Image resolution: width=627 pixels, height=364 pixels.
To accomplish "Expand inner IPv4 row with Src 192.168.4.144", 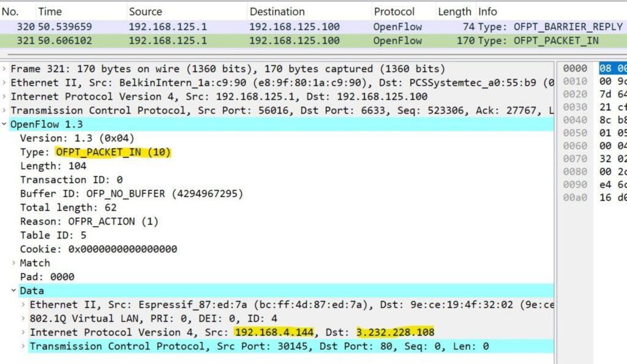I will 24,332.
